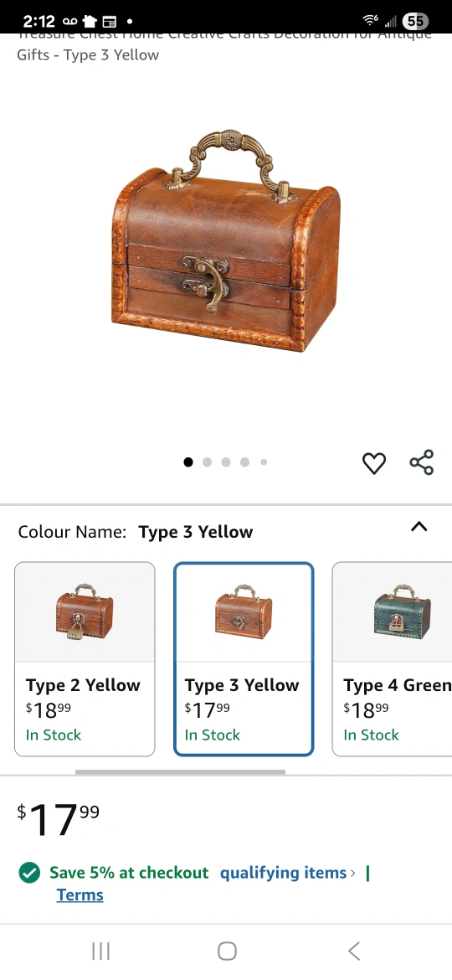Go to fourth image pagination dot
The image size is (452, 980).
tap(244, 462)
